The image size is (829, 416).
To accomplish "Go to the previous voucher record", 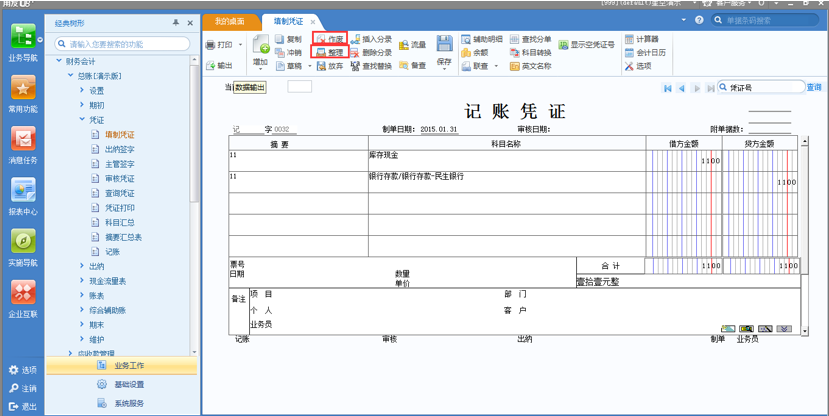I will click(x=681, y=88).
